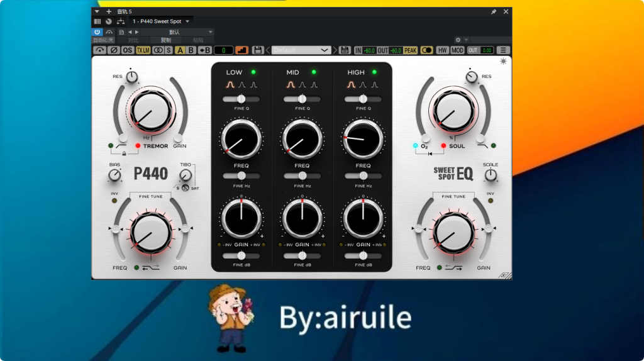The image size is (644, 361).
Task: Click the phase invert Ø toolbar button
Action: pos(114,50)
